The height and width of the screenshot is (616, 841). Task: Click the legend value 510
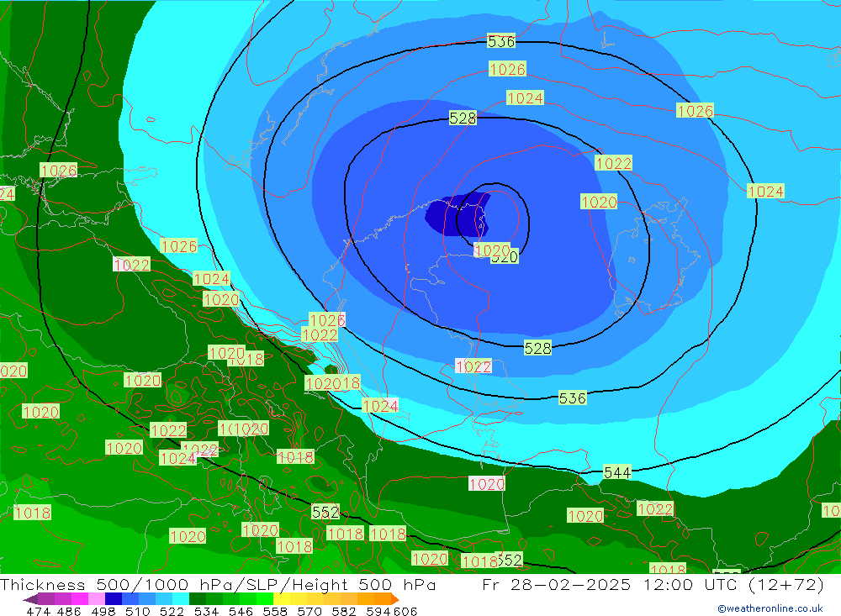[138, 612]
